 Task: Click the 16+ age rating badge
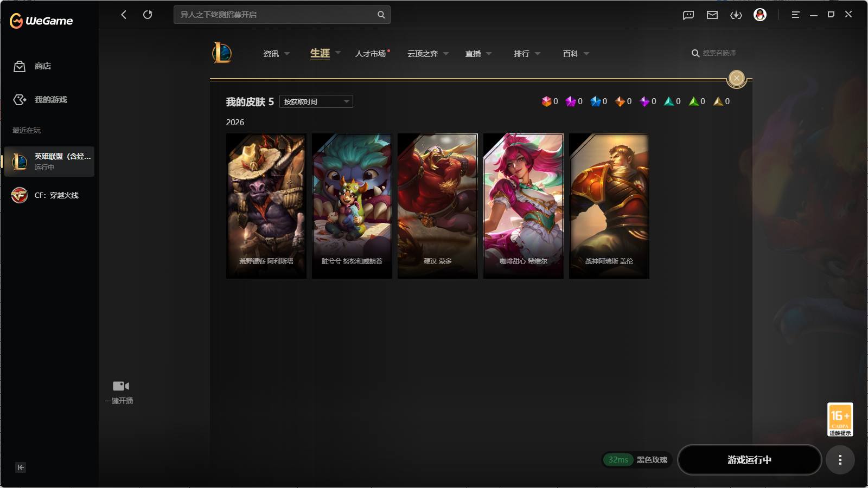coord(840,419)
